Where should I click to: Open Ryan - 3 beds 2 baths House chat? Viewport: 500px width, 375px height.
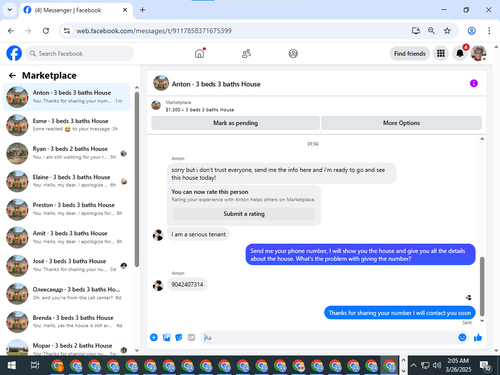67,153
